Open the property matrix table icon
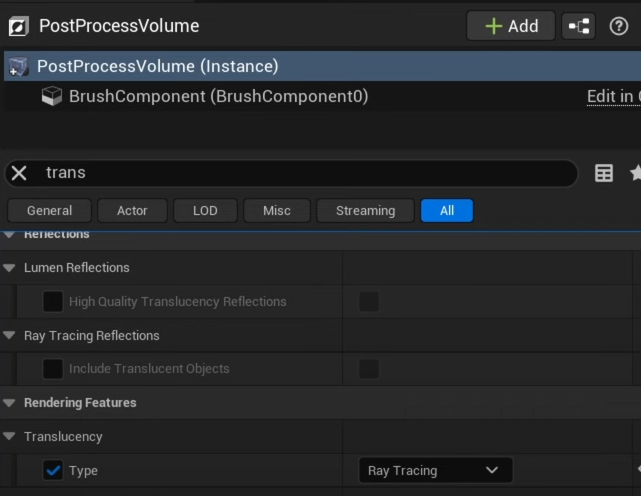 pos(604,173)
